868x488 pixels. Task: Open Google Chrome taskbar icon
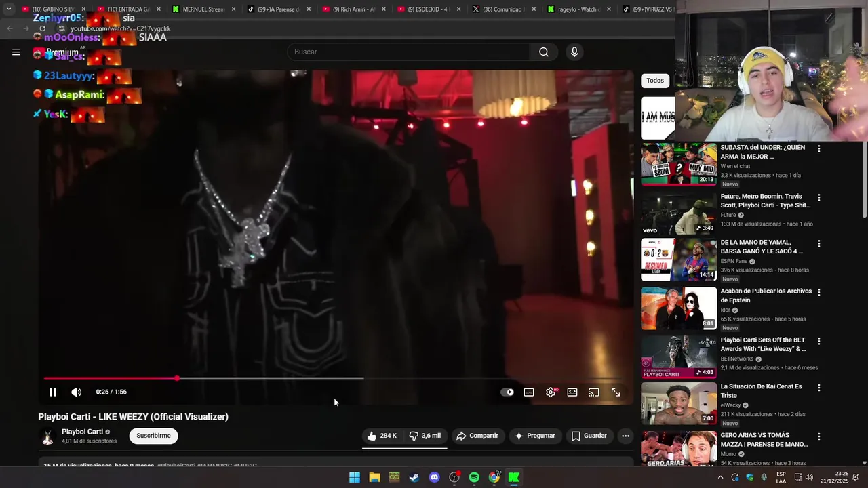(494, 477)
